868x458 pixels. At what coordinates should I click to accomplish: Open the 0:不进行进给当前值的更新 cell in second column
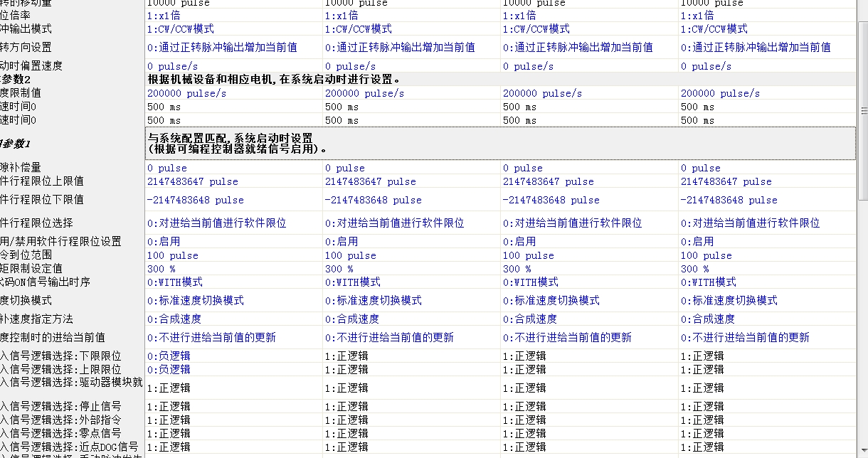[x=389, y=338]
